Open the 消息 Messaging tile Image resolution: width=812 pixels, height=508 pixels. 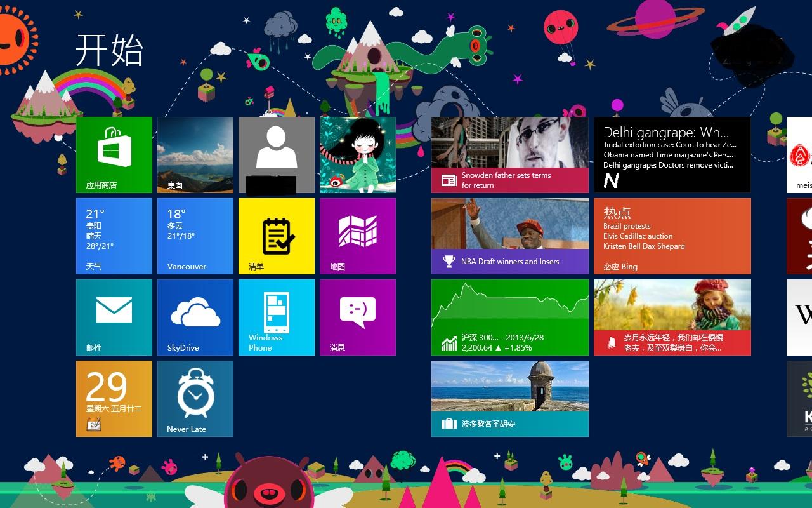click(x=358, y=317)
